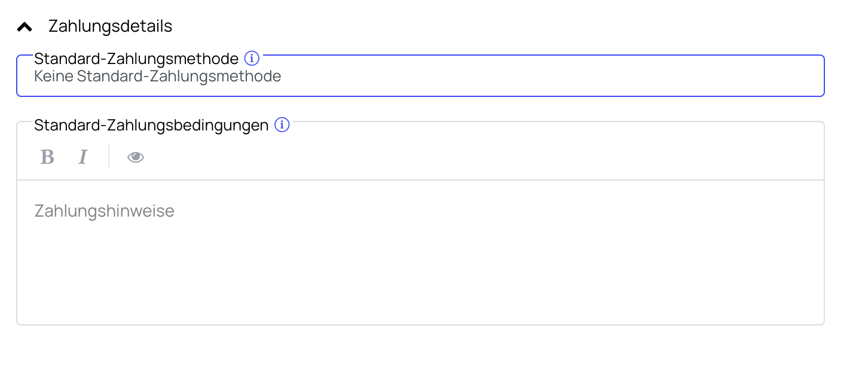Click the blue i icon beside Zahlungsbedingungen
868x365 pixels.
coord(282,125)
